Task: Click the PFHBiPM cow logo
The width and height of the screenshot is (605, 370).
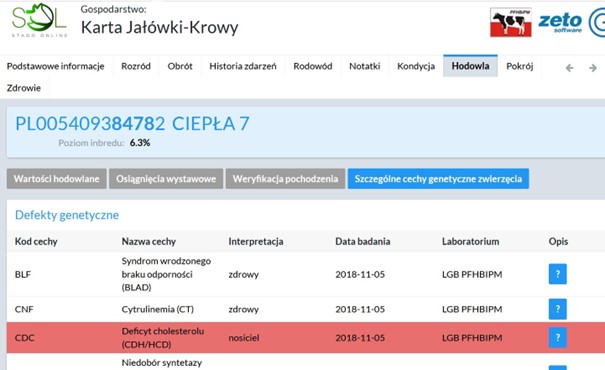Action: (511, 22)
